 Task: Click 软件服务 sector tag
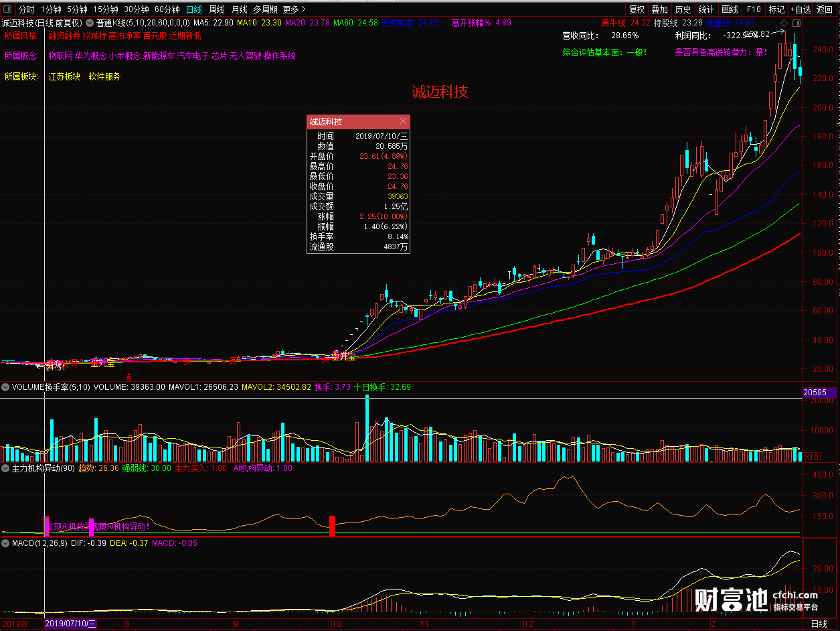pos(104,76)
